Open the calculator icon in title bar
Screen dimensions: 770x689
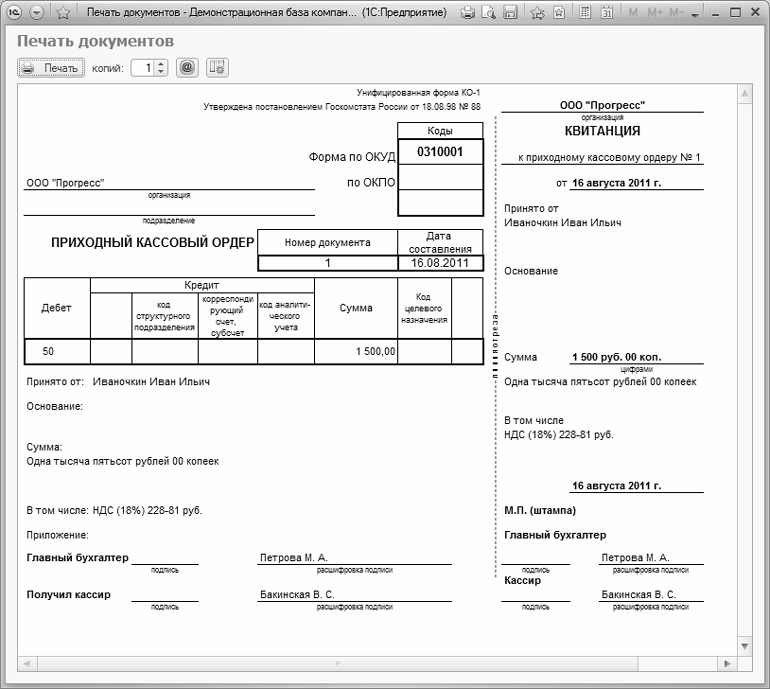click(587, 14)
